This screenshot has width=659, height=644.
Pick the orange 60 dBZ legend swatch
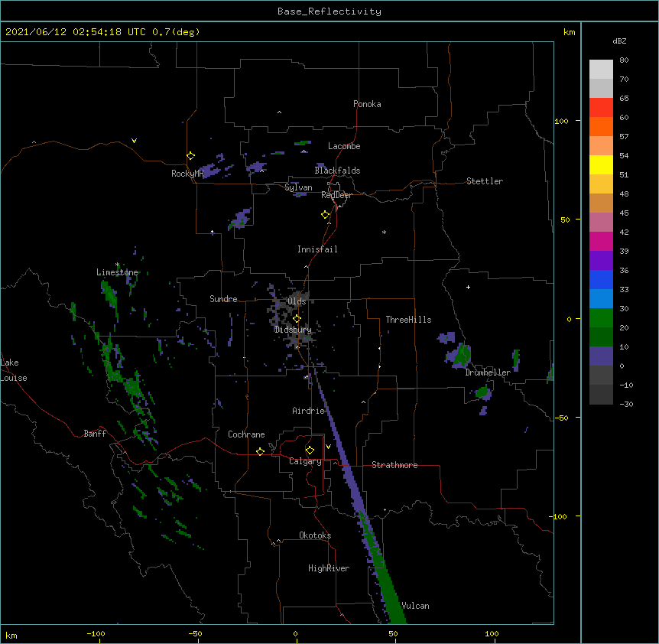pos(601,126)
